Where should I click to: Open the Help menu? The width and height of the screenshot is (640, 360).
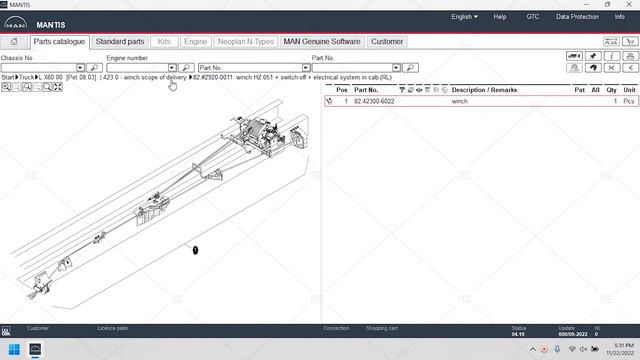(x=500, y=17)
